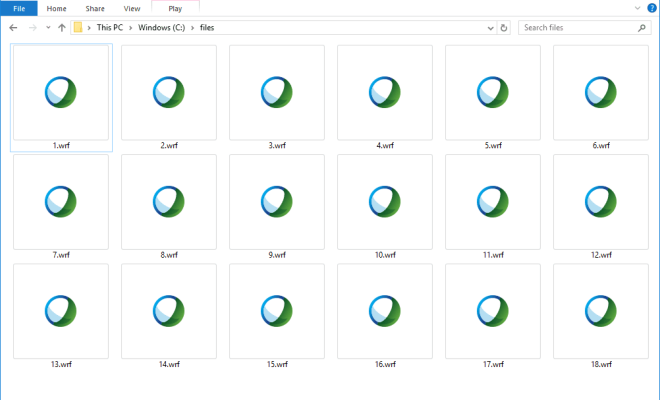
Task: Open the Play ribbon tab
Action: (175, 8)
